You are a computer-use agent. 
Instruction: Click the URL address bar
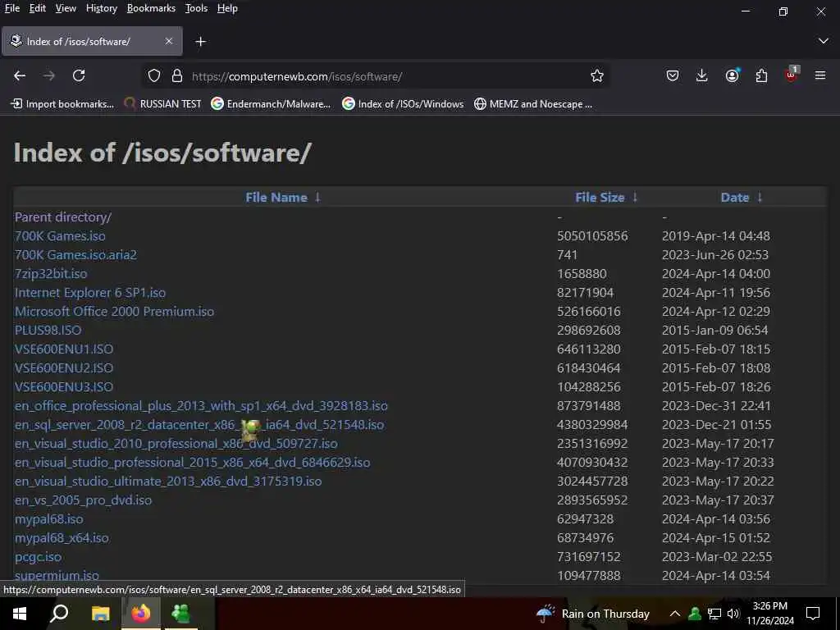pos(375,76)
